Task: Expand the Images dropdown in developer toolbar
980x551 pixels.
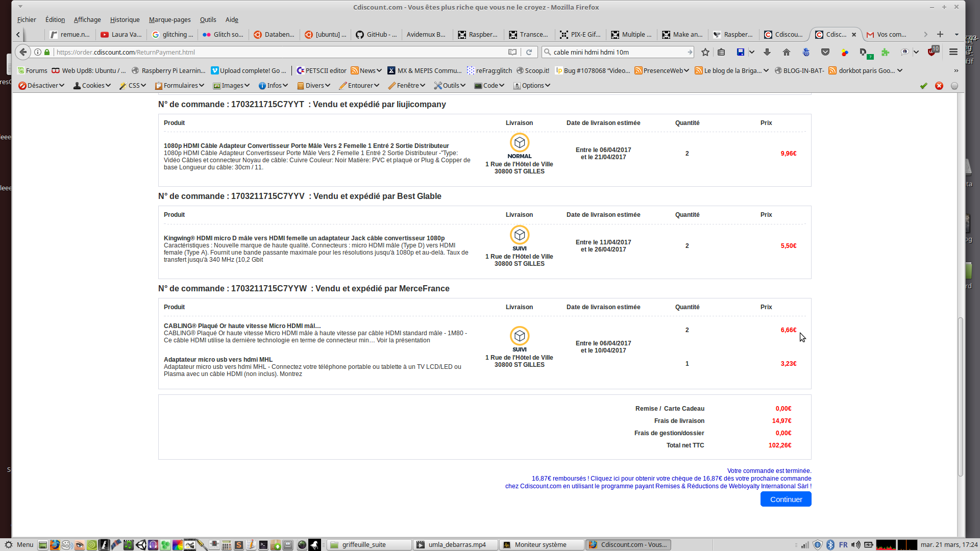Action: click(231, 86)
